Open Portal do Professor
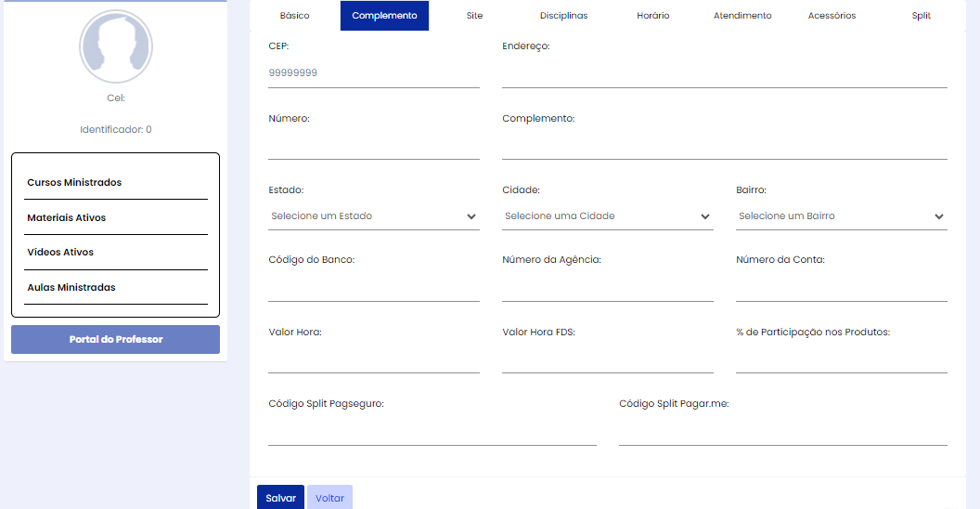This screenshot has height=509, width=980. pyautogui.click(x=116, y=340)
